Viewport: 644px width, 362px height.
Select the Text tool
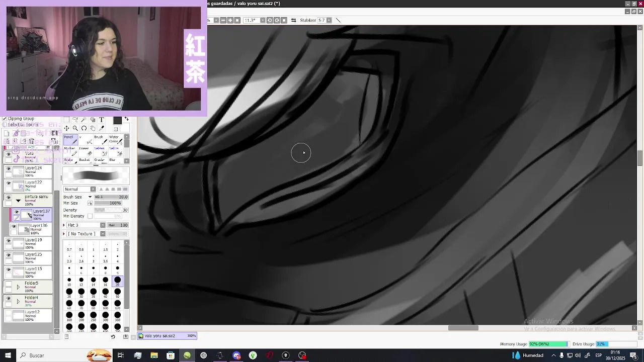pos(101,120)
